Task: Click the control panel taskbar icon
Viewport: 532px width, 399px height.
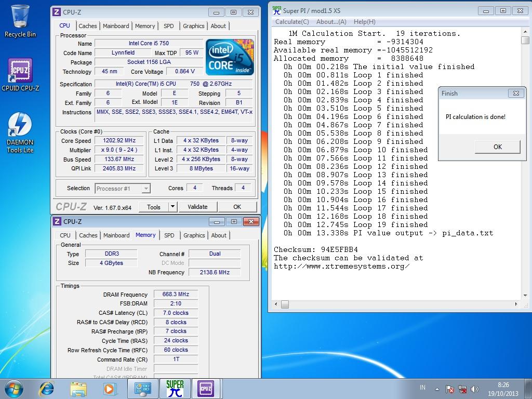Action: (x=142, y=389)
